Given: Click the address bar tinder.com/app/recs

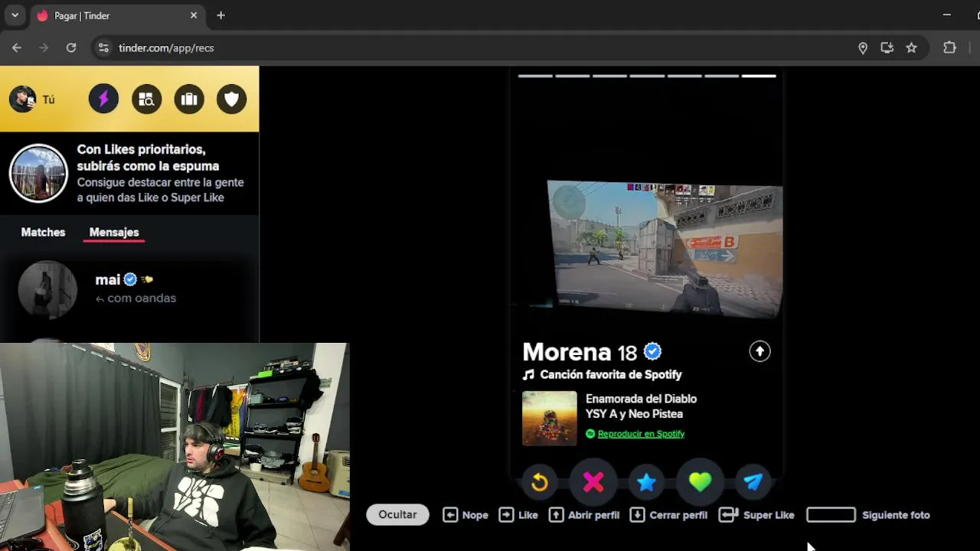Looking at the screenshot, I should pos(166,47).
